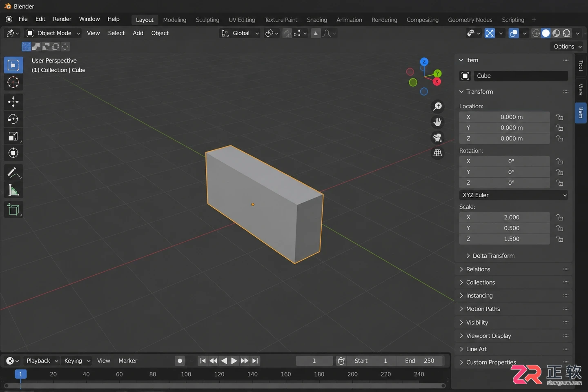Viewport: 588px width, 392px height.
Task: Switch to material preview shading
Action: [556, 33]
